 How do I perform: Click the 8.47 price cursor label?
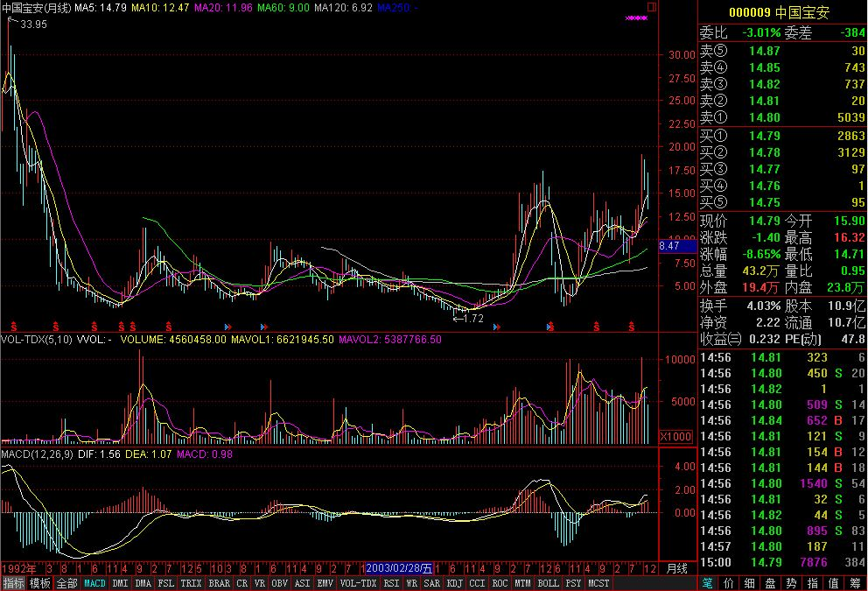pyautogui.click(x=669, y=247)
